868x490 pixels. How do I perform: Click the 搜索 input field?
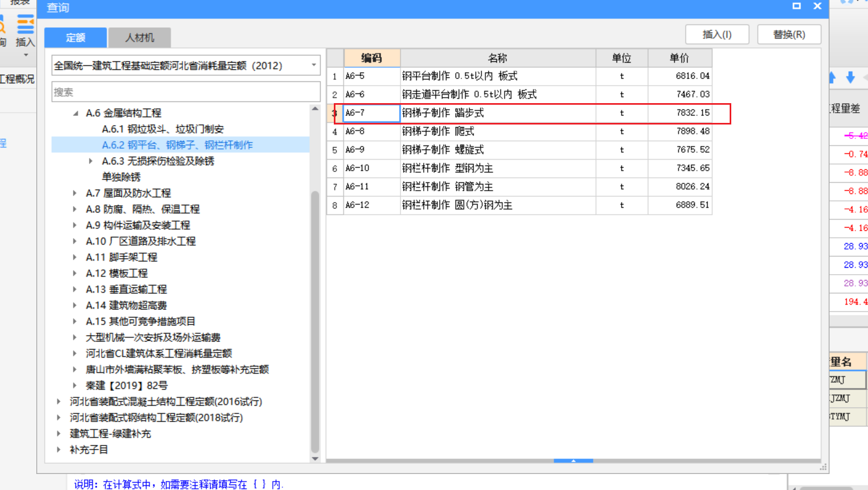(x=186, y=92)
